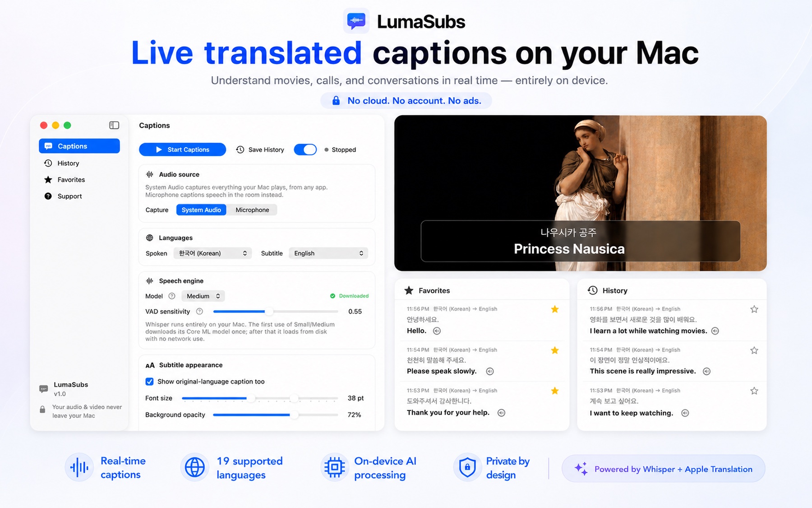
Task: Click the lock icon in 'No cloud' badge
Action: (336, 100)
